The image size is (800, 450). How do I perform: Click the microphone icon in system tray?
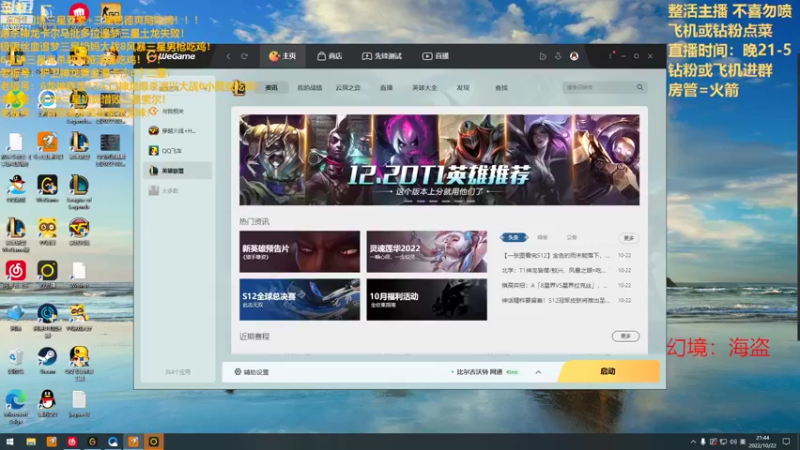[x=703, y=442]
